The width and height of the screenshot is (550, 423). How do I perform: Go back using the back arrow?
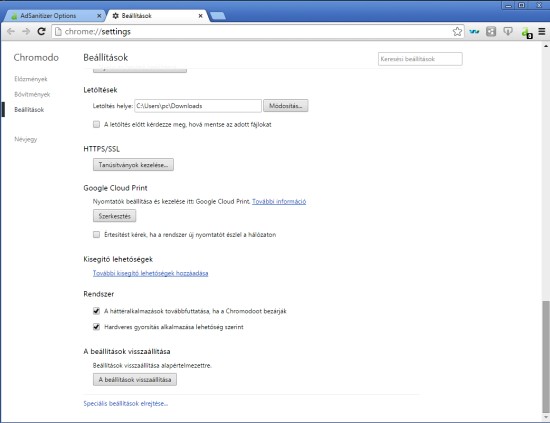coord(11,32)
